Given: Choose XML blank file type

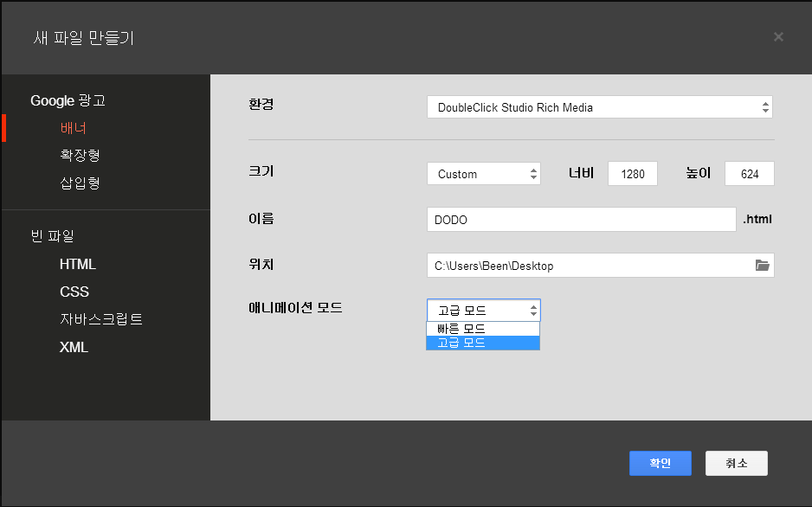Looking at the screenshot, I should 74,347.
